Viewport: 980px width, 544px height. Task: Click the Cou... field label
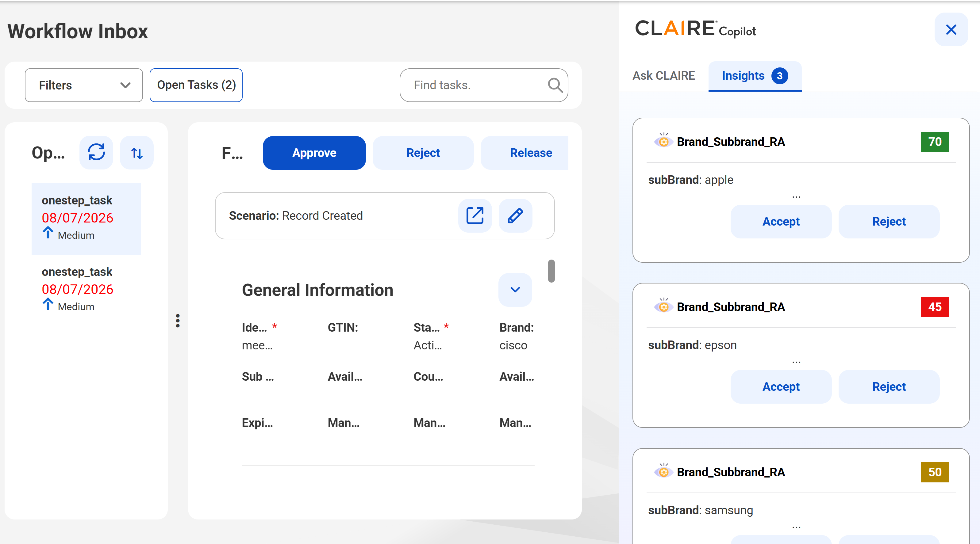click(429, 376)
